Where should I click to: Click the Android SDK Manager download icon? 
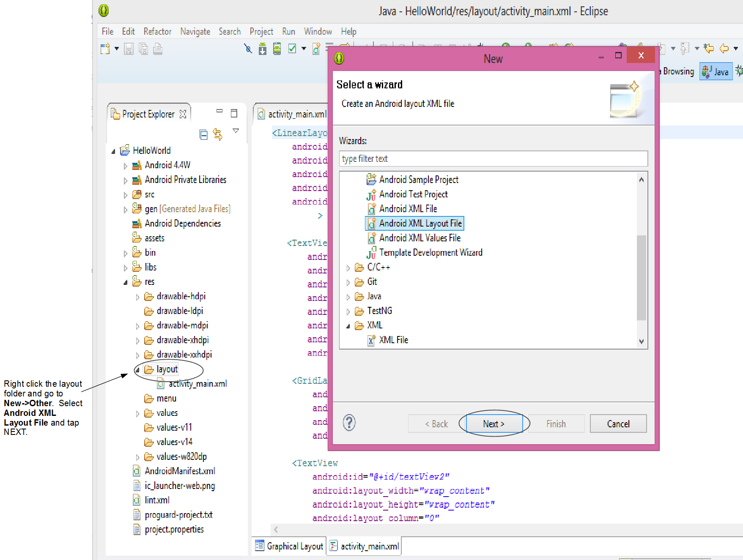click(263, 49)
